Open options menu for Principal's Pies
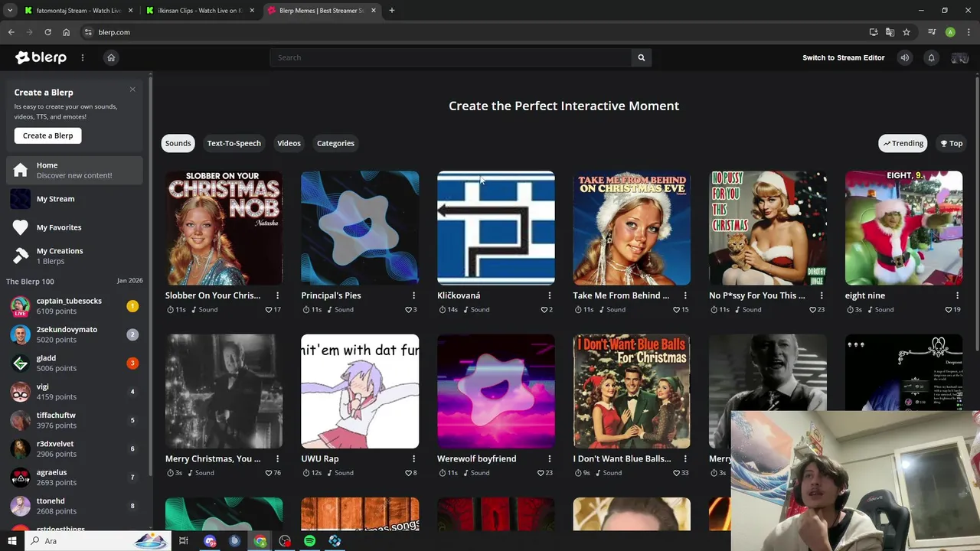 [x=413, y=295]
